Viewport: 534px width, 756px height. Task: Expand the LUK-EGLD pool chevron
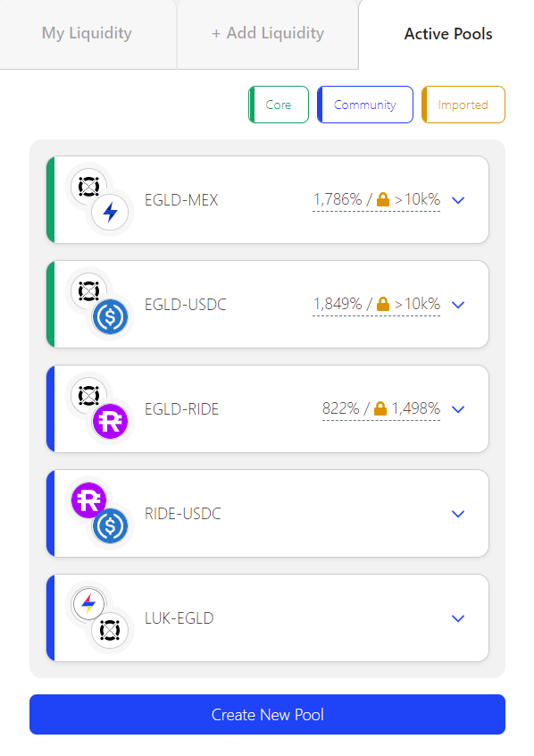click(458, 618)
